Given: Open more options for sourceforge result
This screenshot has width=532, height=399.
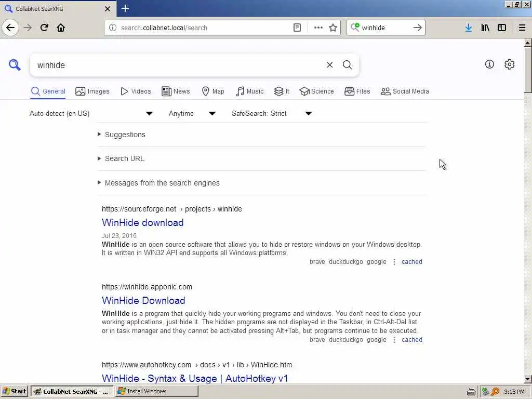Looking at the screenshot, I should click(x=394, y=262).
